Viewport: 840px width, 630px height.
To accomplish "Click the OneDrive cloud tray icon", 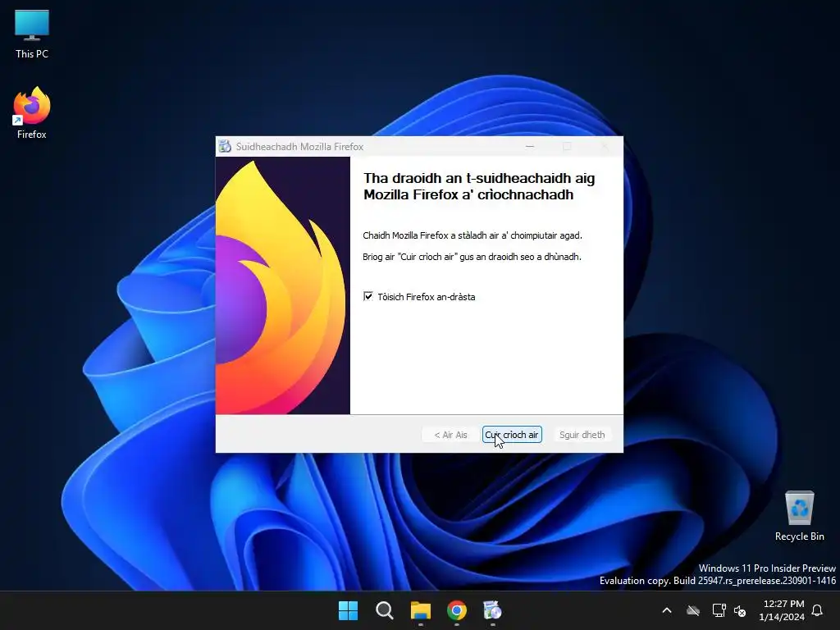I will 693,610.
